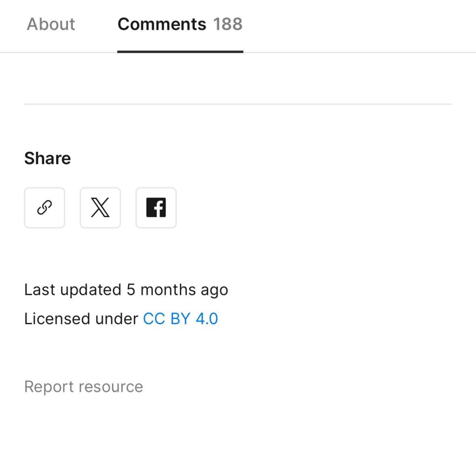Click the 188 comments count
The width and height of the screenshot is (476, 476).
click(228, 24)
